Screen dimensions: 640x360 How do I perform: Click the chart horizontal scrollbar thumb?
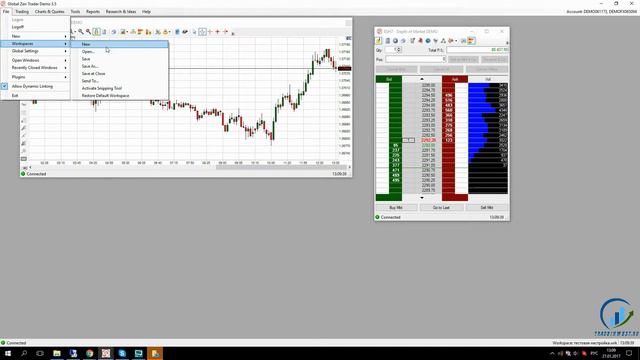281,167
